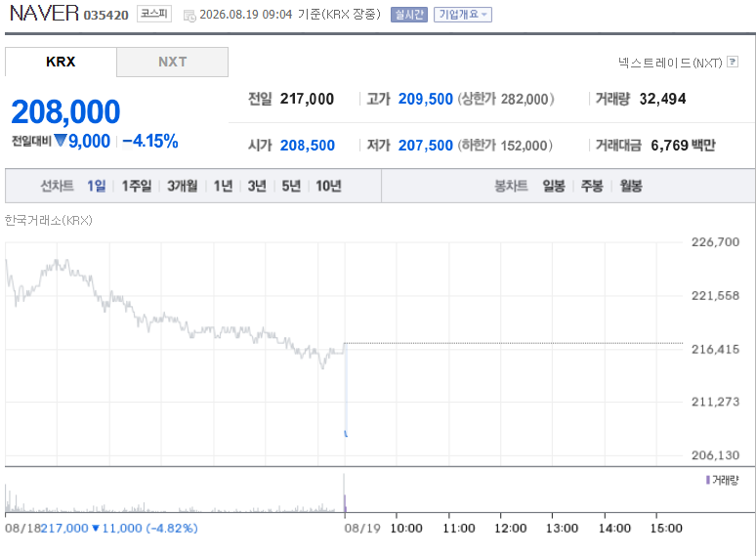Viewport: 756px width, 556px height.
Task: Click the 226,700 y-axis label
Action: [716, 242]
